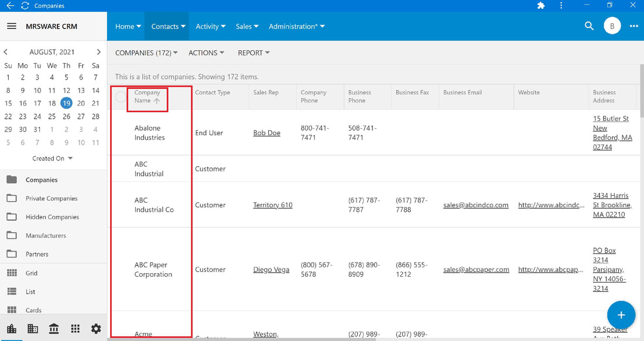Screen dimensions: 644x341
Task: Click the bank institution icon in bottom bar
Action: tap(54, 328)
